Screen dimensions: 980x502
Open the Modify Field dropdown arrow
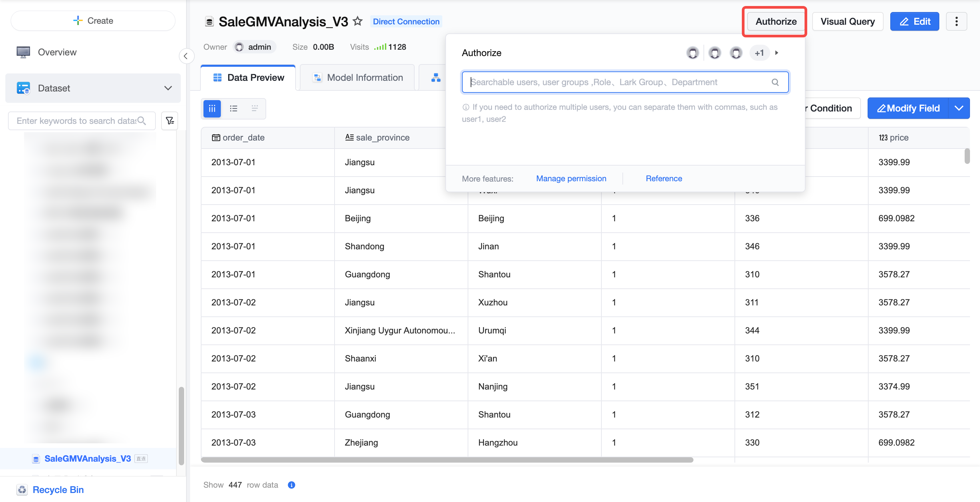coord(959,108)
